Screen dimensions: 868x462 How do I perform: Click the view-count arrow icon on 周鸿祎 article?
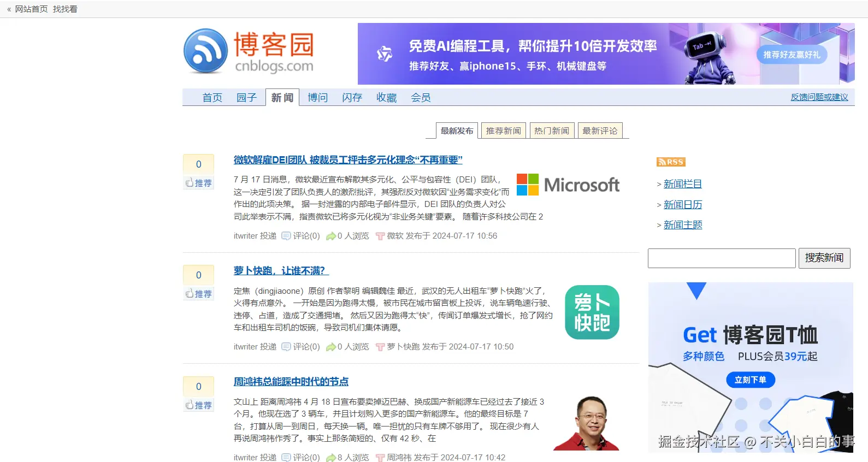330,458
